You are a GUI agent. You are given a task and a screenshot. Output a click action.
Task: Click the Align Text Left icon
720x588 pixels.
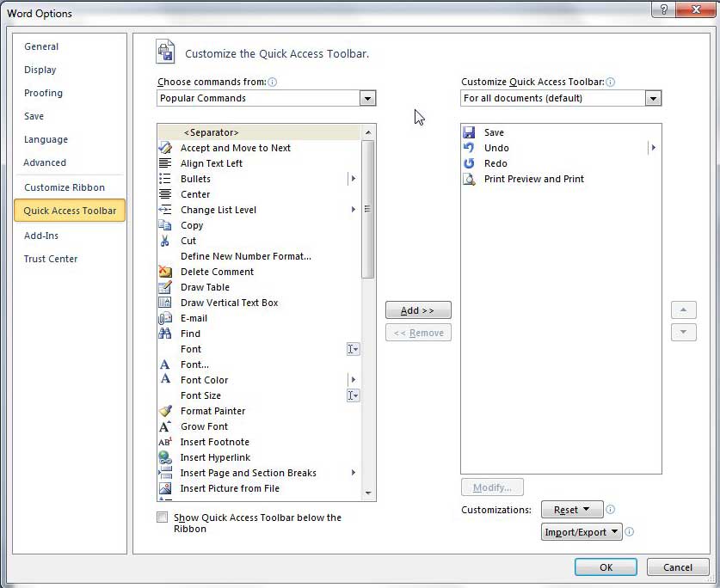point(165,163)
